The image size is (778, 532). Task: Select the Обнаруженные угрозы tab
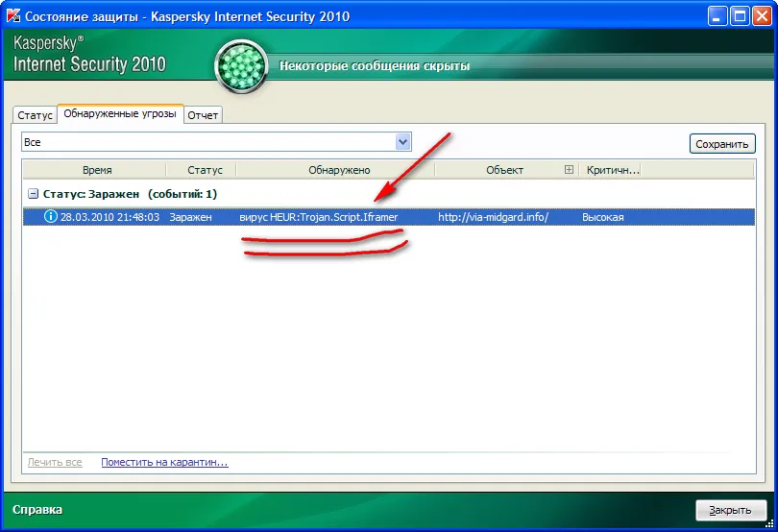click(x=119, y=114)
